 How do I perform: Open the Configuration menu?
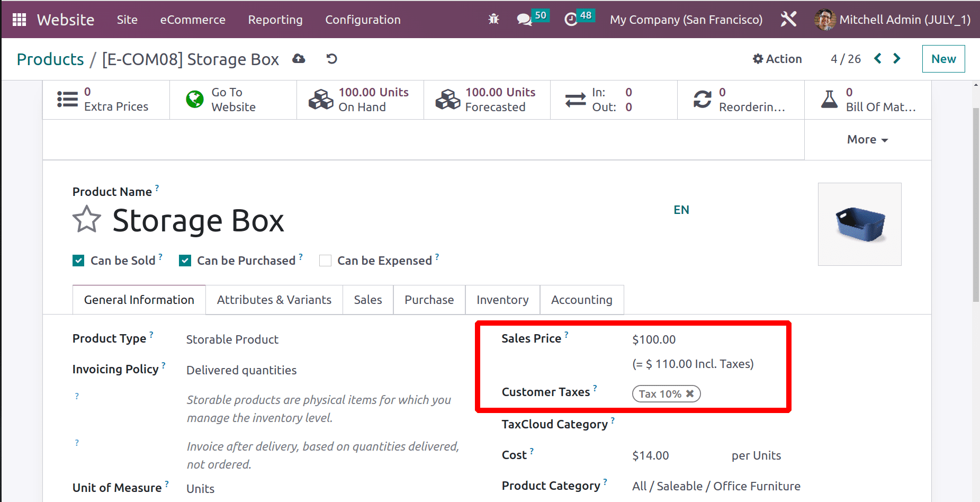363,20
